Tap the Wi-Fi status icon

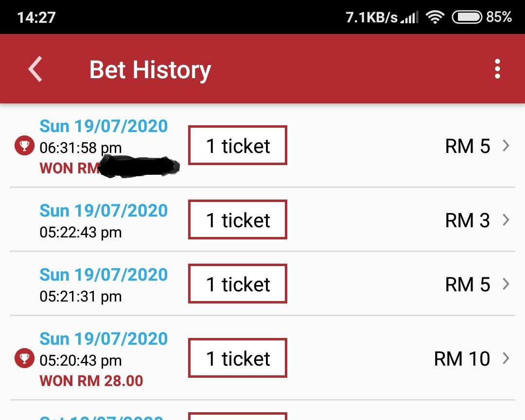(x=435, y=17)
